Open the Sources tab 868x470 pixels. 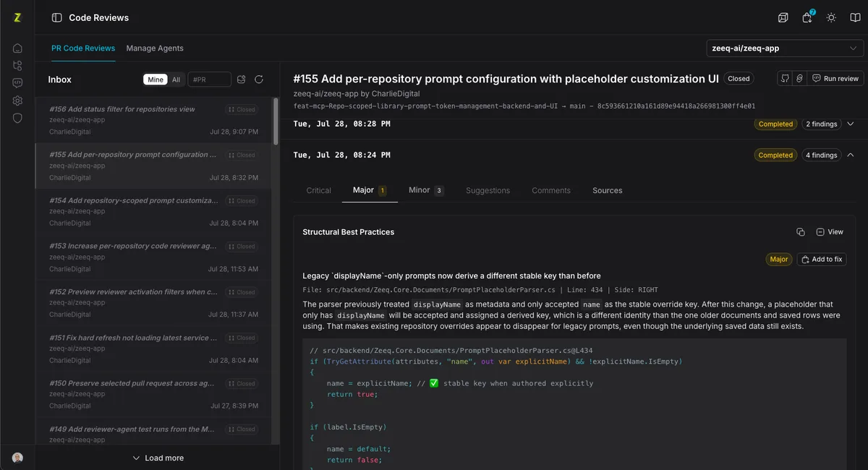pyautogui.click(x=608, y=190)
